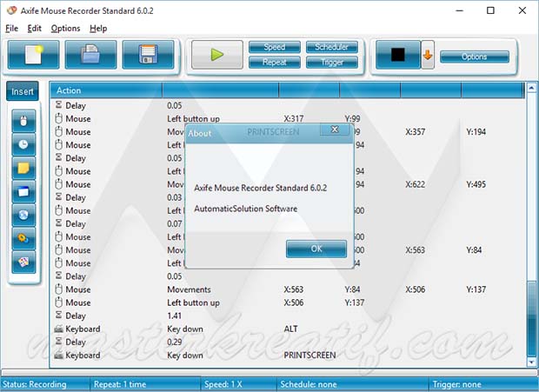Click the Delay 0.03 row

coord(118,197)
